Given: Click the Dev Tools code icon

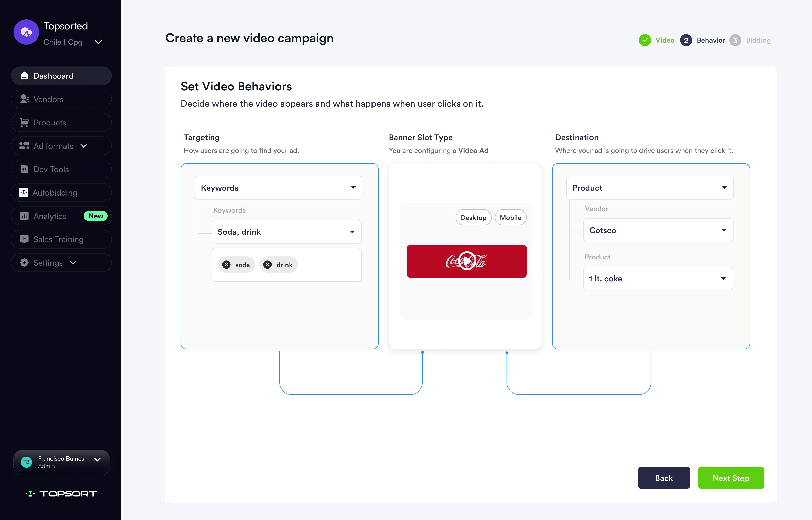Looking at the screenshot, I should (24, 169).
